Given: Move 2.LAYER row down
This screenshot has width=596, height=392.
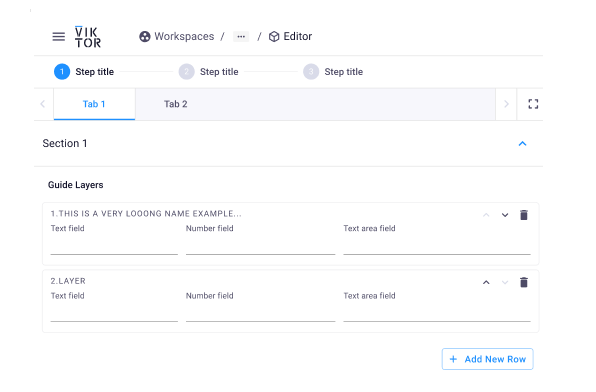Looking at the screenshot, I should tap(505, 282).
